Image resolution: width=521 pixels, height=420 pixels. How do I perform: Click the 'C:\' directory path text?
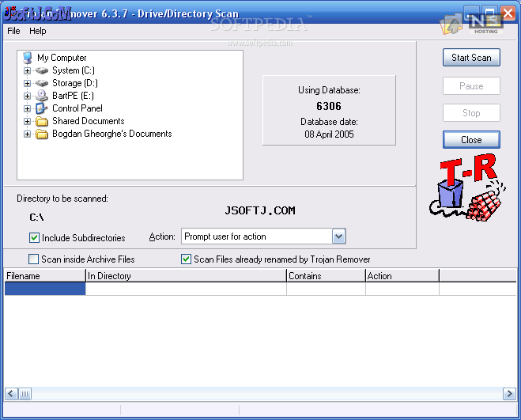point(36,218)
